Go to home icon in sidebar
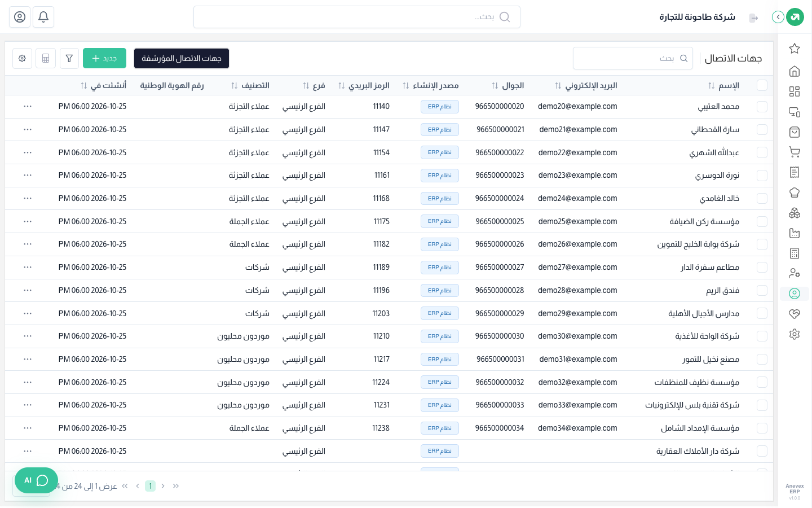The image size is (812, 508). (795, 71)
